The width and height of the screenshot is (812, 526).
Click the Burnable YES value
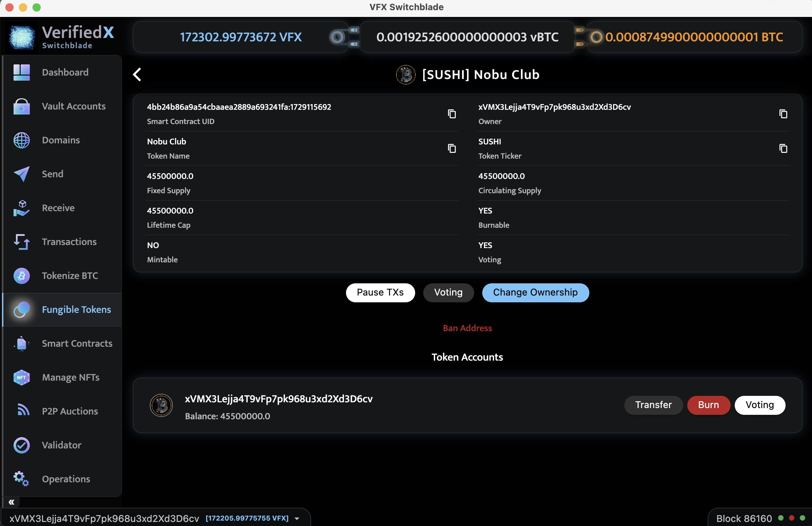click(x=485, y=211)
